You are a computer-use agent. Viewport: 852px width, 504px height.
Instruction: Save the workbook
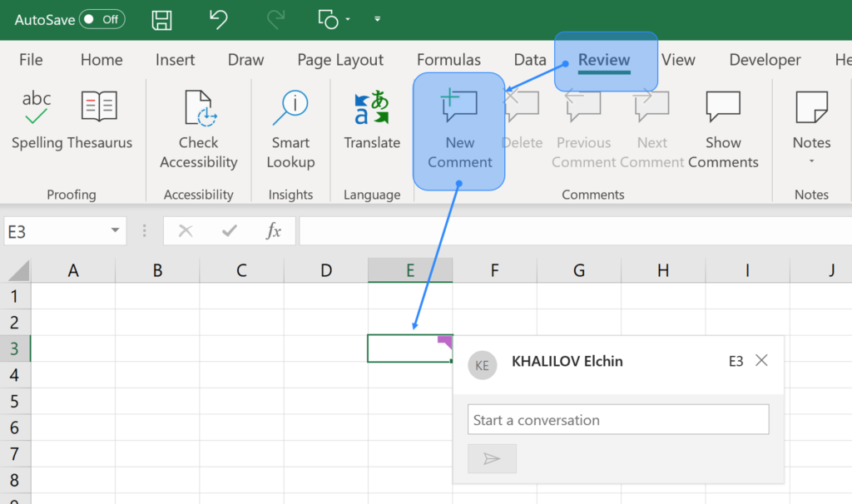161,19
